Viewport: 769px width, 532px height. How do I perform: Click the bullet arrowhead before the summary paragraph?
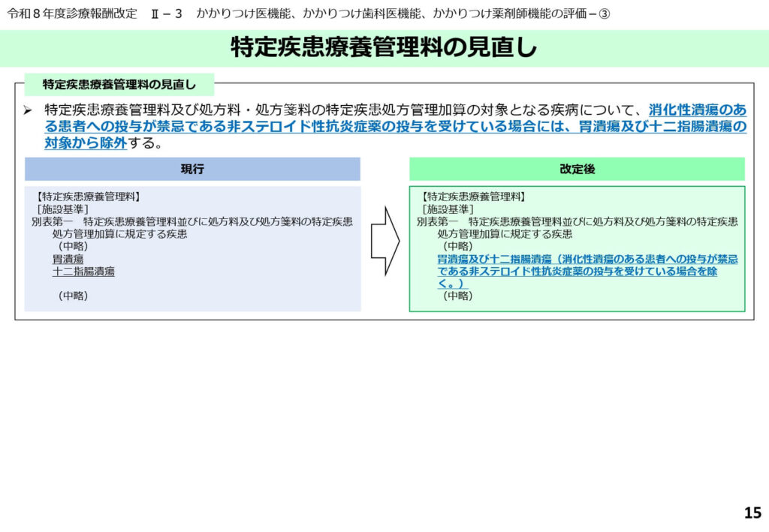27,110
